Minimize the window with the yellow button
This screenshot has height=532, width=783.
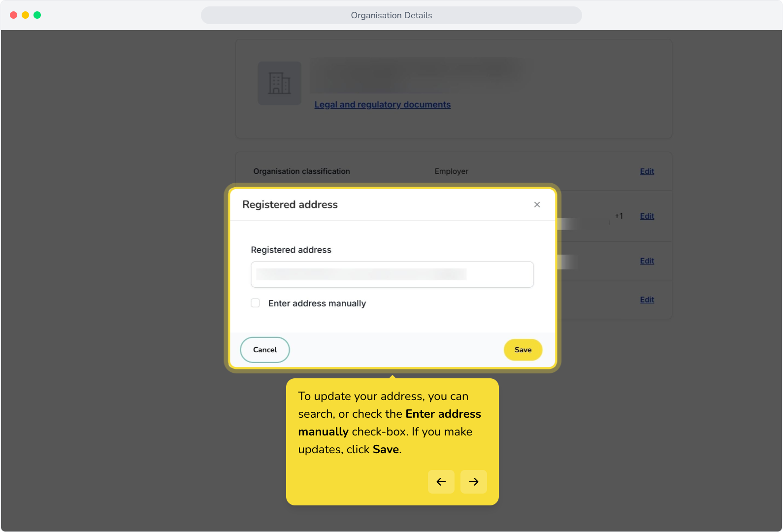pos(26,15)
